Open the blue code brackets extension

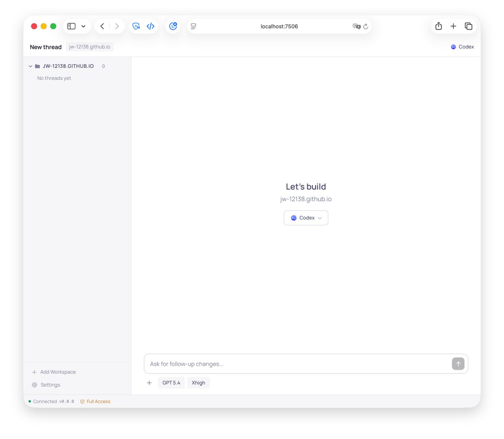coord(150,26)
